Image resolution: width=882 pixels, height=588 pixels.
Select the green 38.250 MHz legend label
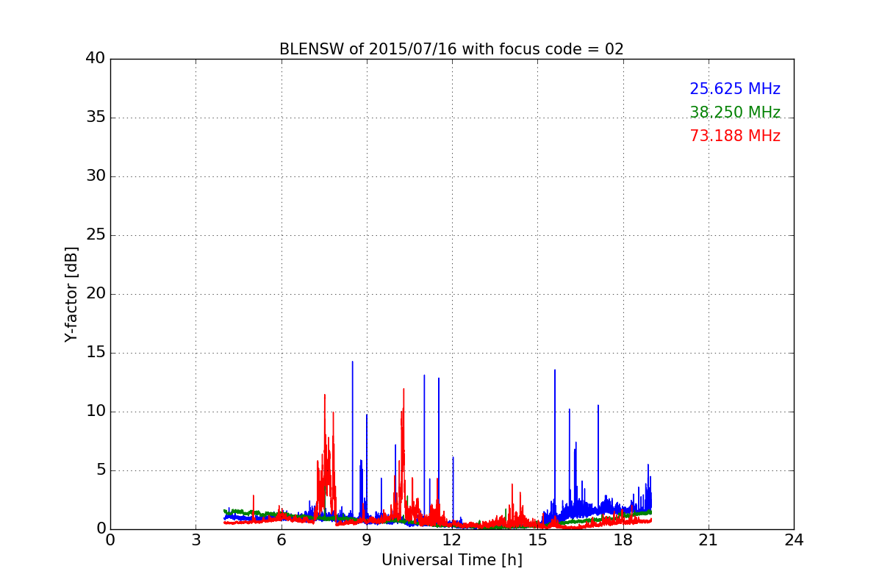735,112
